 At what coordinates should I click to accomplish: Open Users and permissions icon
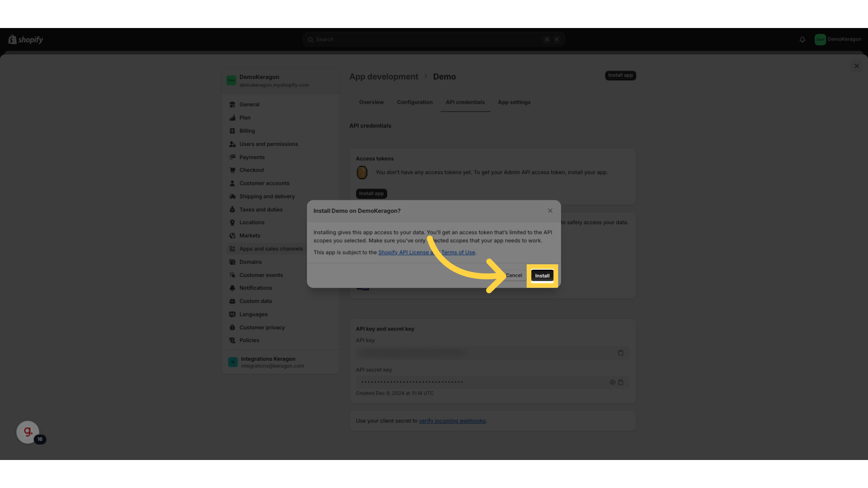[232, 144]
